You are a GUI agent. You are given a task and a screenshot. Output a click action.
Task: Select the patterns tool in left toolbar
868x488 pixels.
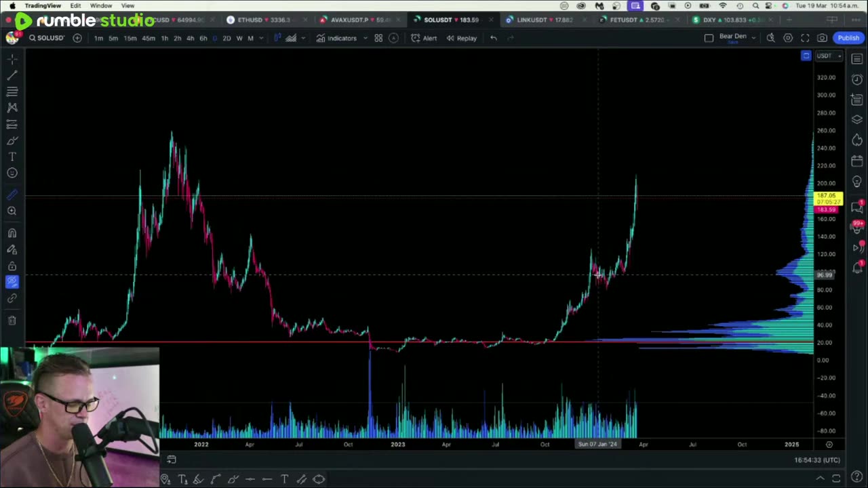tap(12, 107)
